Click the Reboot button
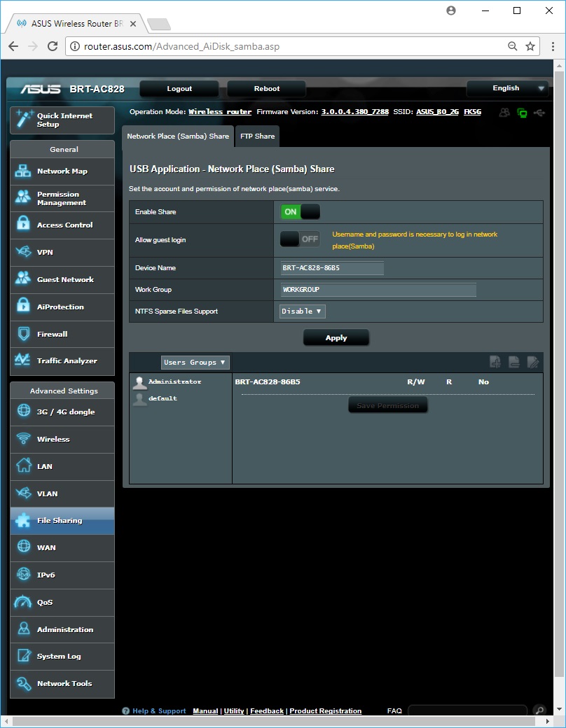 (267, 89)
